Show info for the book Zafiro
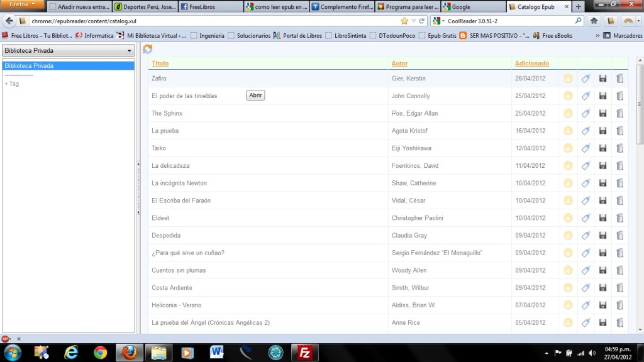Viewport: 644px width, 362px height. click(x=568, y=78)
